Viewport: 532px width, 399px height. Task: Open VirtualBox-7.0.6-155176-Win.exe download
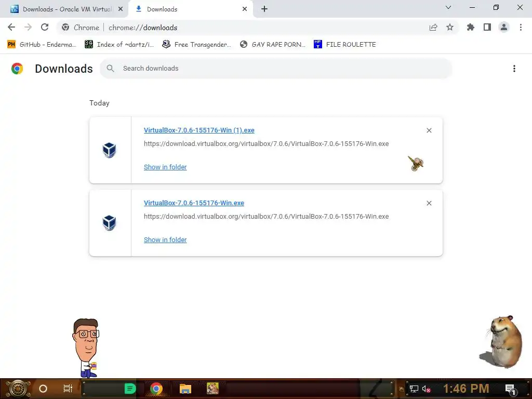pos(194,203)
